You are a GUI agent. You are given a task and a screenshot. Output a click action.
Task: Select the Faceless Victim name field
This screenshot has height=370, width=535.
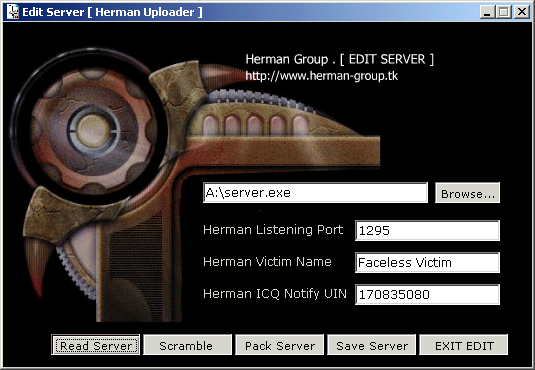428,262
